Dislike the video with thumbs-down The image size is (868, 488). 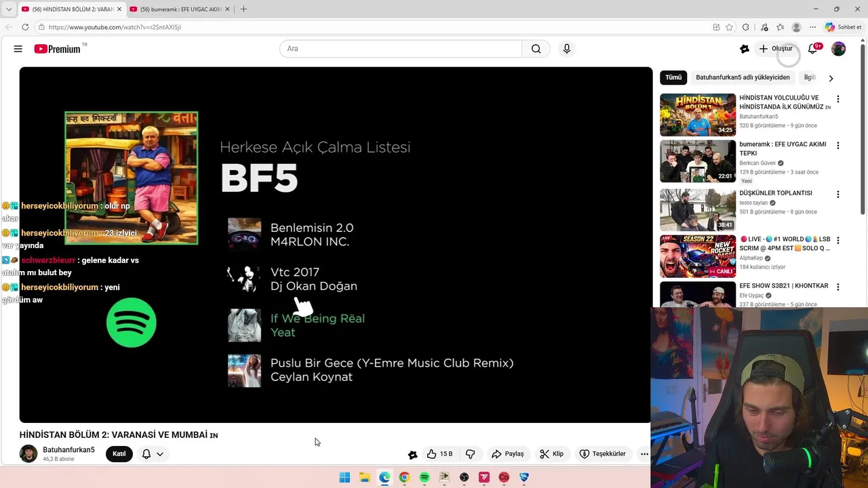(x=471, y=454)
